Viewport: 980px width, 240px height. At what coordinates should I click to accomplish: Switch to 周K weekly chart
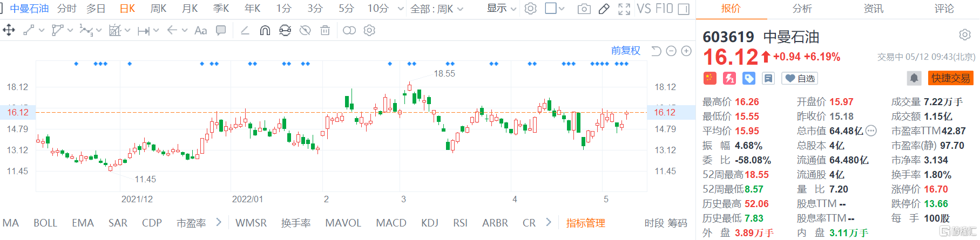158,9
